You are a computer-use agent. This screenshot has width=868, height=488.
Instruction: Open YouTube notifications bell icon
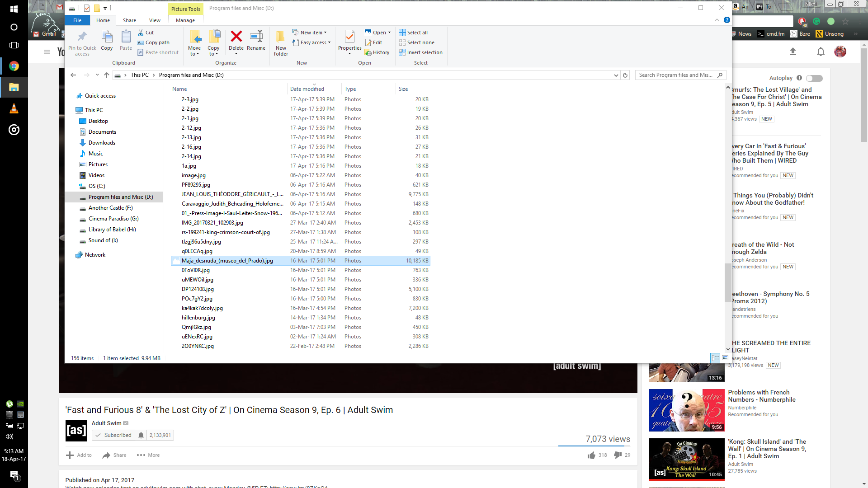pyautogui.click(x=821, y=52)
